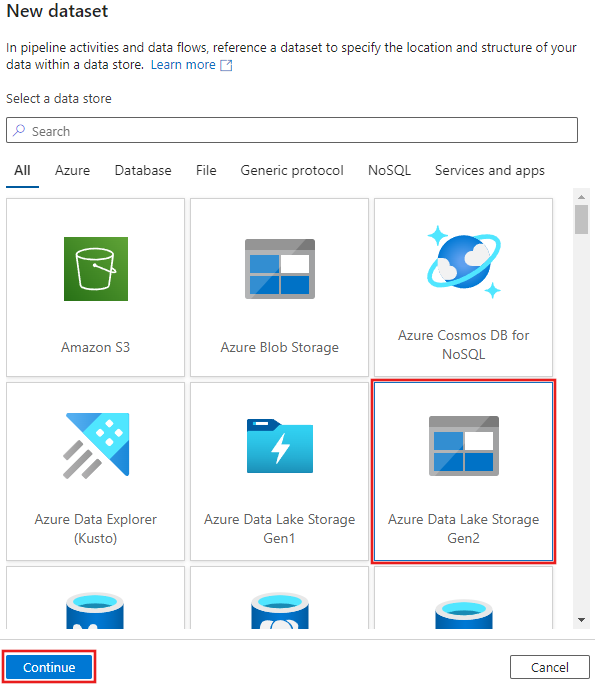
Task: Click the 'Amazon S3' label
Action: coord(96,347)
